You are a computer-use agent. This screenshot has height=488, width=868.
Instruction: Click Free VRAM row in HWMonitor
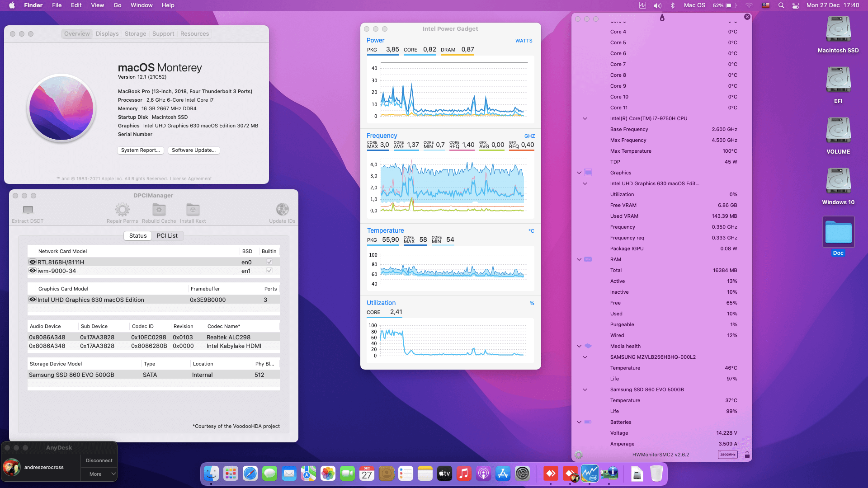tap(674, 205)
